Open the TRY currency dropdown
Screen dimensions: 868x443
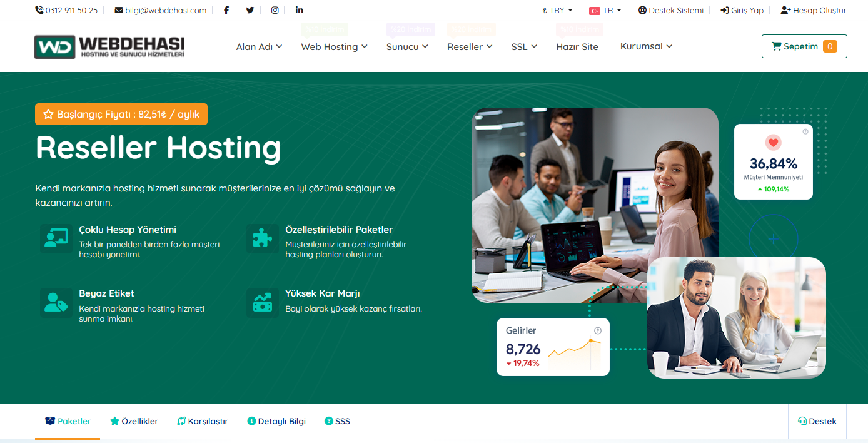[557, 11]
